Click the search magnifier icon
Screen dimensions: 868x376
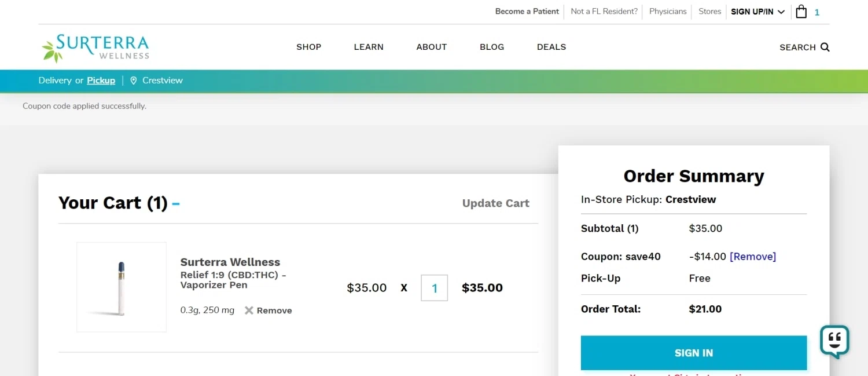825,47
